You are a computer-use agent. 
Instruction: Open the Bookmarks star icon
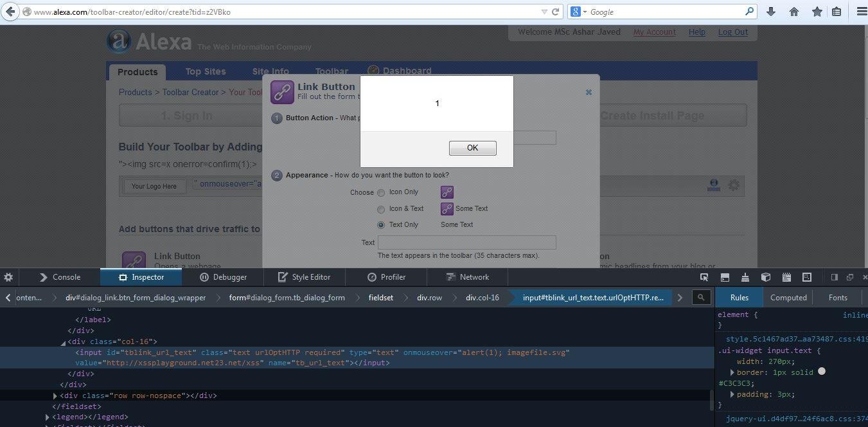pos(817,12)
